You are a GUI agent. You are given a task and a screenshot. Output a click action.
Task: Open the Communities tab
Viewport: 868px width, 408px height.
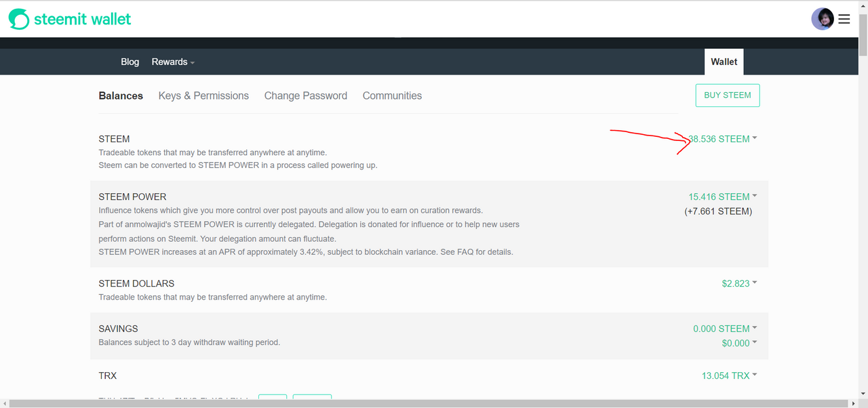point(392,96)
